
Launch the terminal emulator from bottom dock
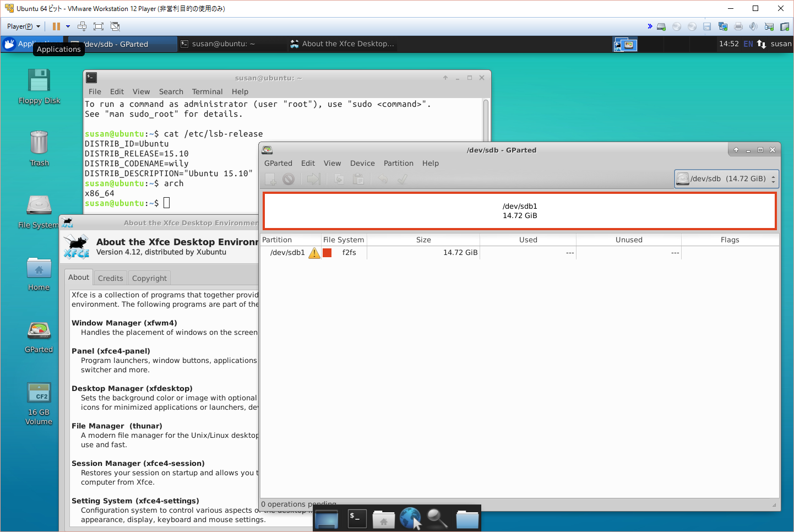click(357, 518)
